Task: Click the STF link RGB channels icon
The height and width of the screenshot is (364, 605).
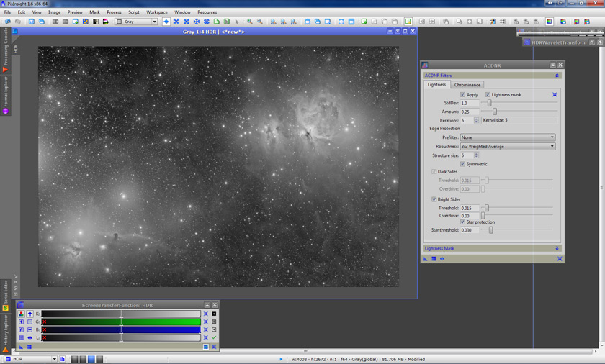Action: pos(21,314)
